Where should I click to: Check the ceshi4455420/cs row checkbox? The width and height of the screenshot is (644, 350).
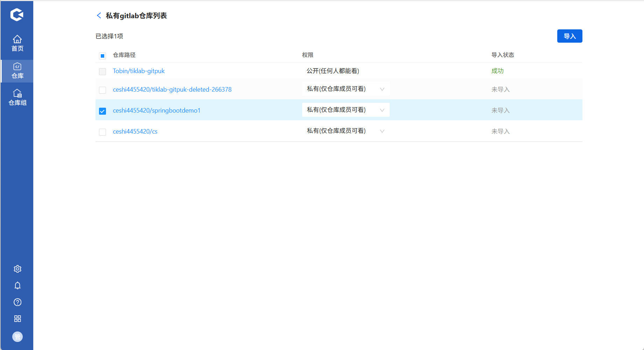pyautogui.click(x=102, y=132)
